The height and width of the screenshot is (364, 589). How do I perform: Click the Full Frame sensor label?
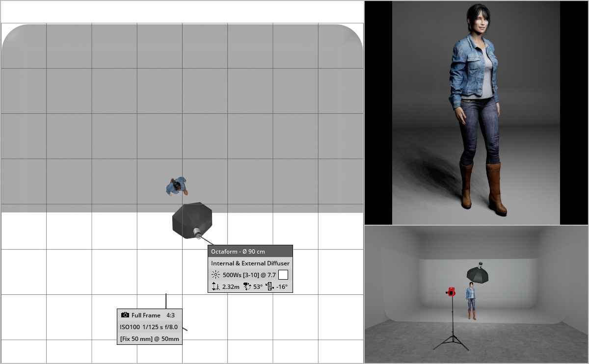point(146,315)
